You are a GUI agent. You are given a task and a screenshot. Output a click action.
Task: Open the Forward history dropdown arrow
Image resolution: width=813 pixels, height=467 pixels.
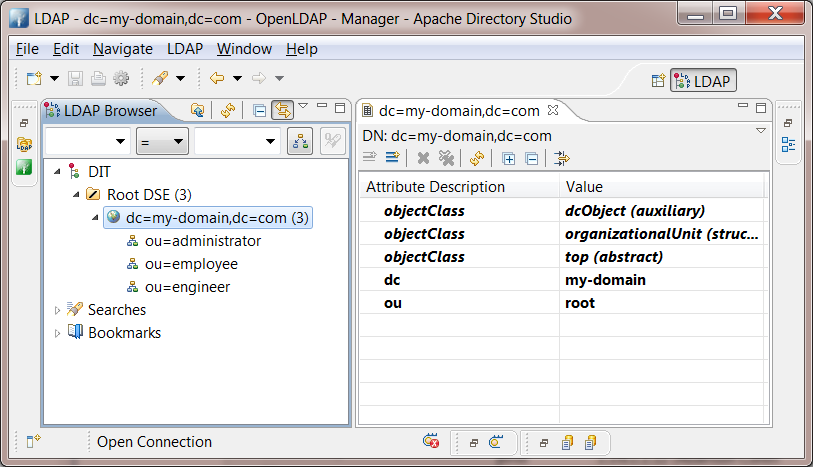click(x=279, y=79)
